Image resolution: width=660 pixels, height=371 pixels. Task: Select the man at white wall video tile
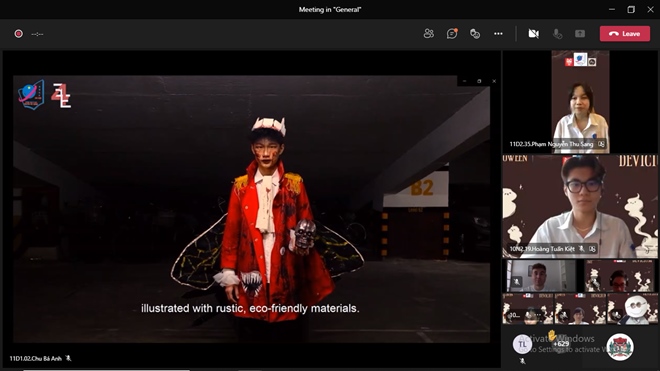(541, 276)
